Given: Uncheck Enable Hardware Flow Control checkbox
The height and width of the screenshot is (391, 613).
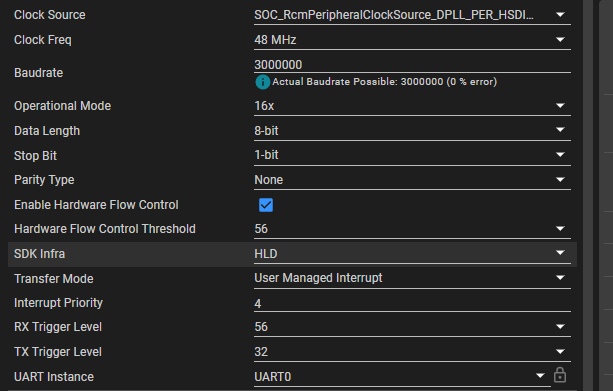Looking at the screenshot, I should coord(266,205).
